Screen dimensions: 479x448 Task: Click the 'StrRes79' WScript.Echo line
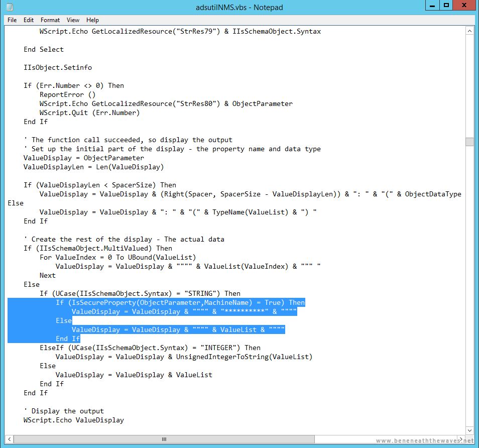(180, 32)
